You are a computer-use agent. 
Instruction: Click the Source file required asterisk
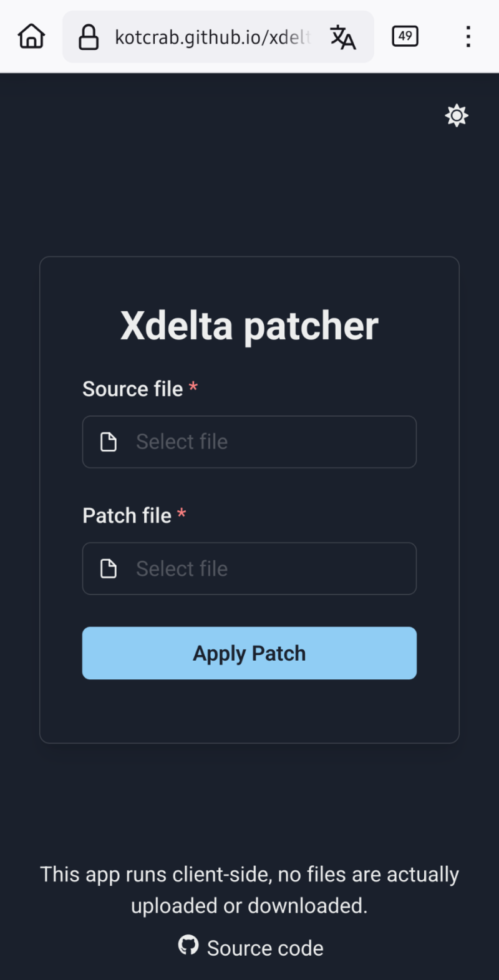tap(193, 387)
